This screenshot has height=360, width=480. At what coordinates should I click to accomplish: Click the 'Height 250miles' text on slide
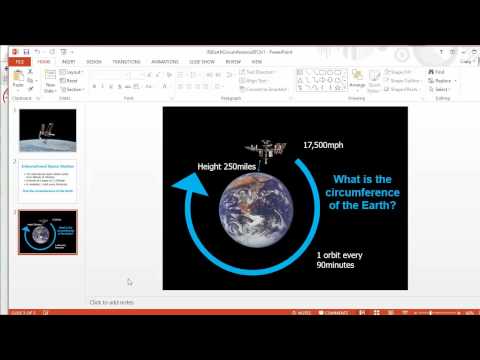point(227,166)
